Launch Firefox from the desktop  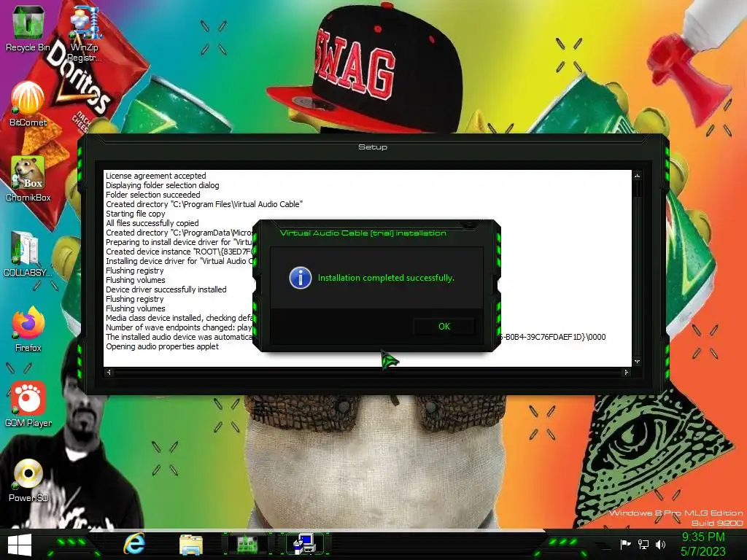[x=28, y=330]
